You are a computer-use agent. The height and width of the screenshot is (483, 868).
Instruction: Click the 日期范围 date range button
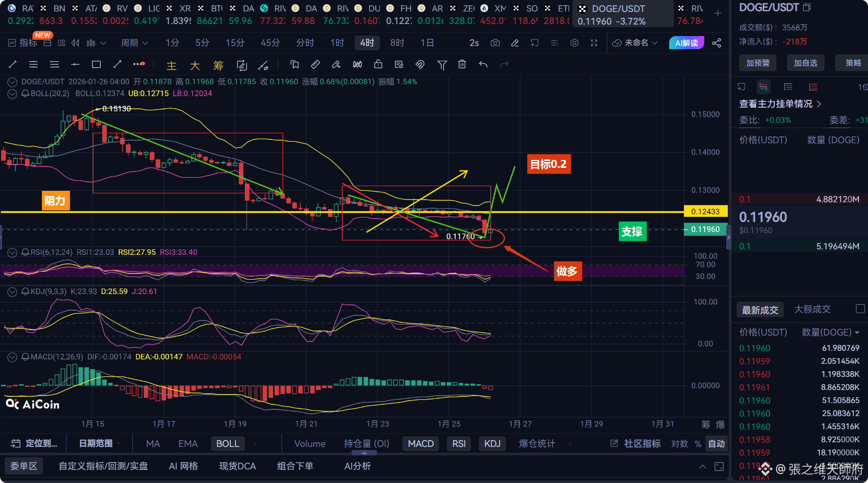tap(99, 444)
